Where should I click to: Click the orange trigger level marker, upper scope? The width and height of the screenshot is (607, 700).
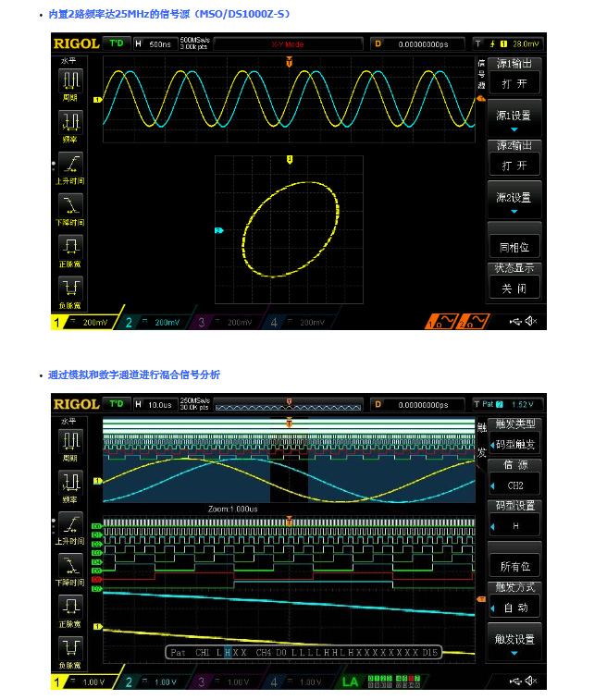tap(480, 99)
